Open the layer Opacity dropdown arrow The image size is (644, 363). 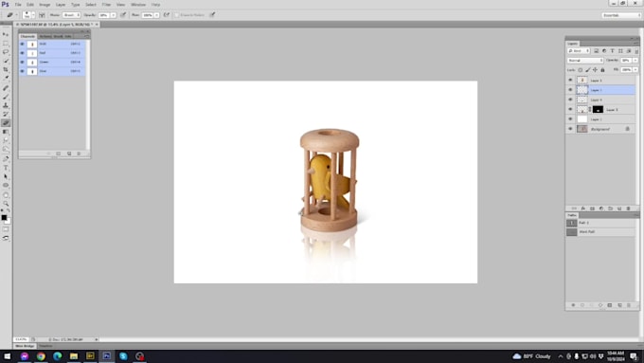[x=635, y=61]
